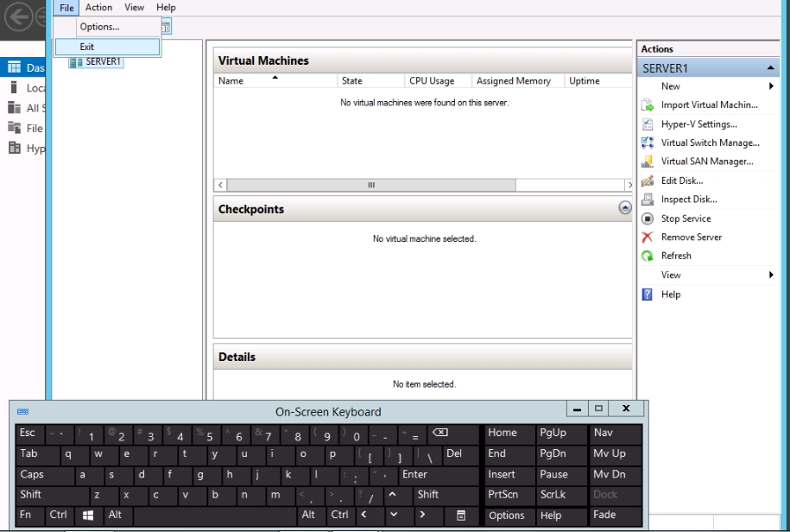The width and height of the screenshot is (790, 532).
Task: Open the Action menu
Action: tap(98, 7)
